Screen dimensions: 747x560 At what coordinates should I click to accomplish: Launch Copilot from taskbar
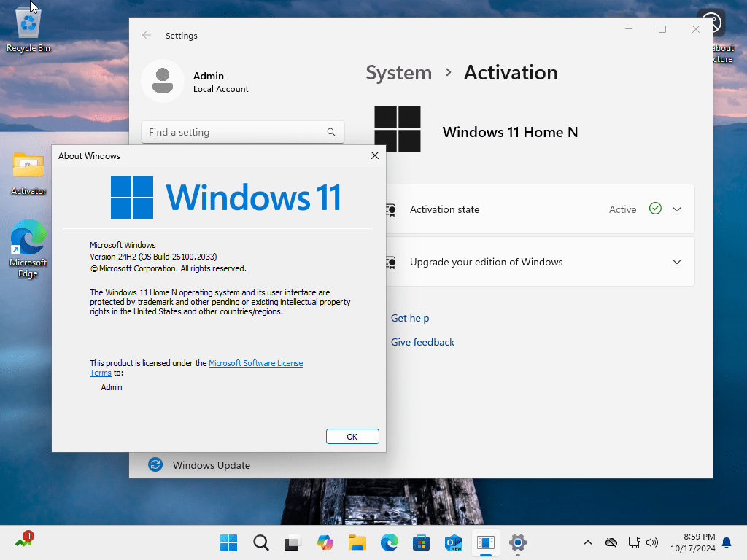coord(325,542)
